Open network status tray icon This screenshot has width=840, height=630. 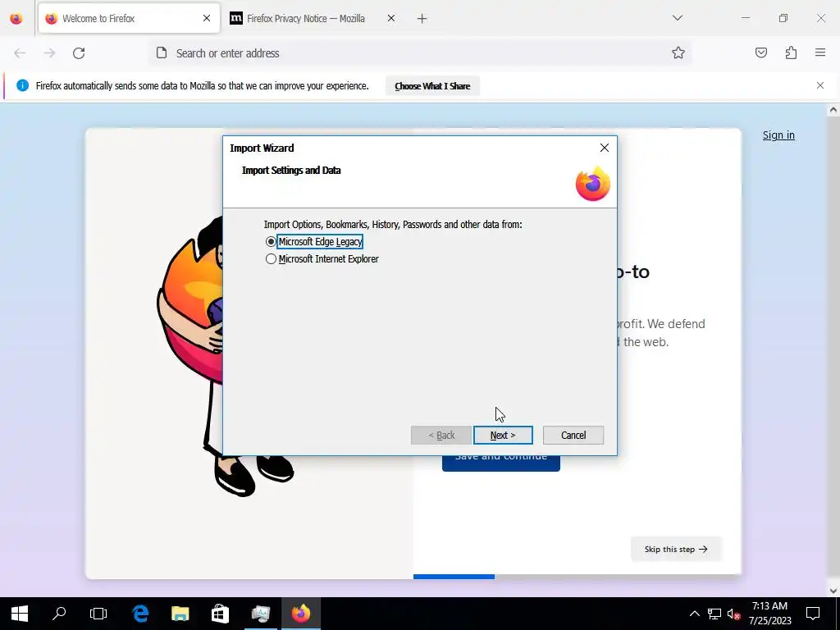tap(714, 614)
